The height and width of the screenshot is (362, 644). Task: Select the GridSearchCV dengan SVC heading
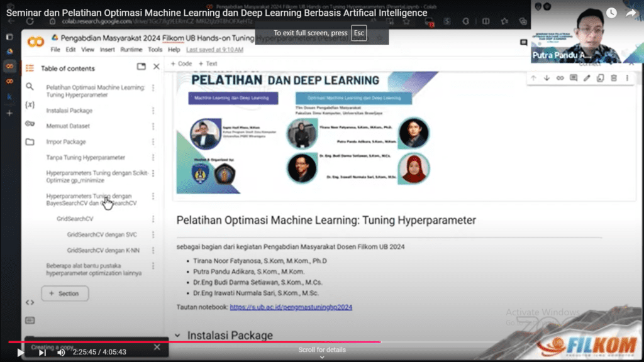tap(101, 234)
